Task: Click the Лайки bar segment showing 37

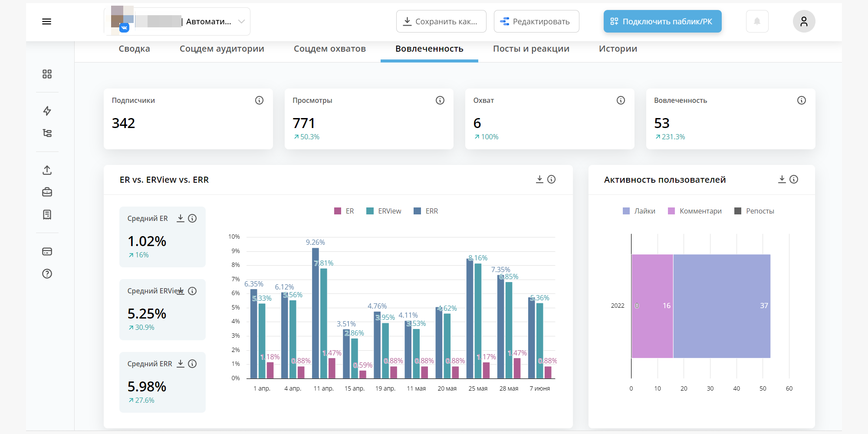Action: (x=722, y=306)
